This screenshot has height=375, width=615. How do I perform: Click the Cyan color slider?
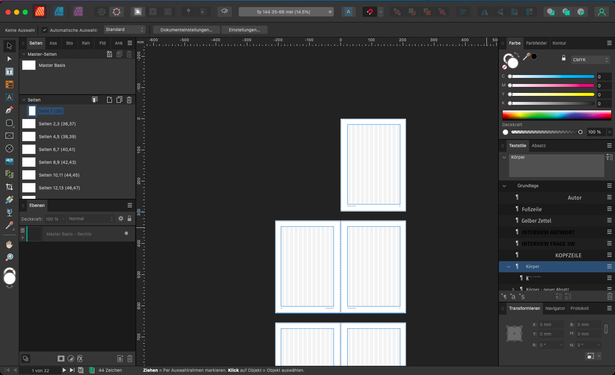tap(551, 76)
